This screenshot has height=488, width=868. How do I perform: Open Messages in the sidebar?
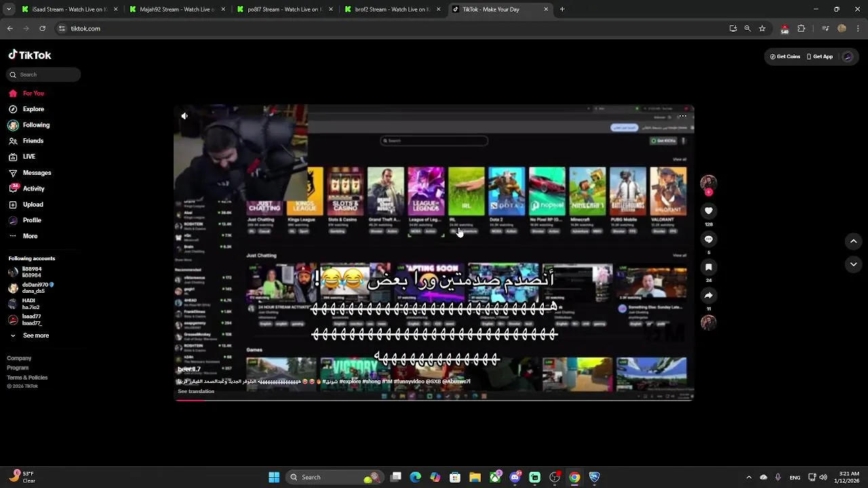click(31, 173)
